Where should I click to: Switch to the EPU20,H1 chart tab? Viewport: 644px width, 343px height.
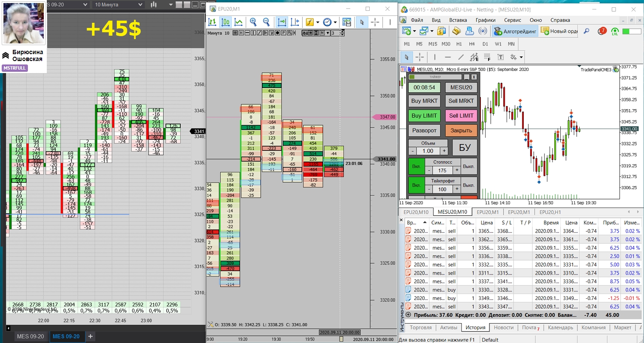[x=550, y=212]
